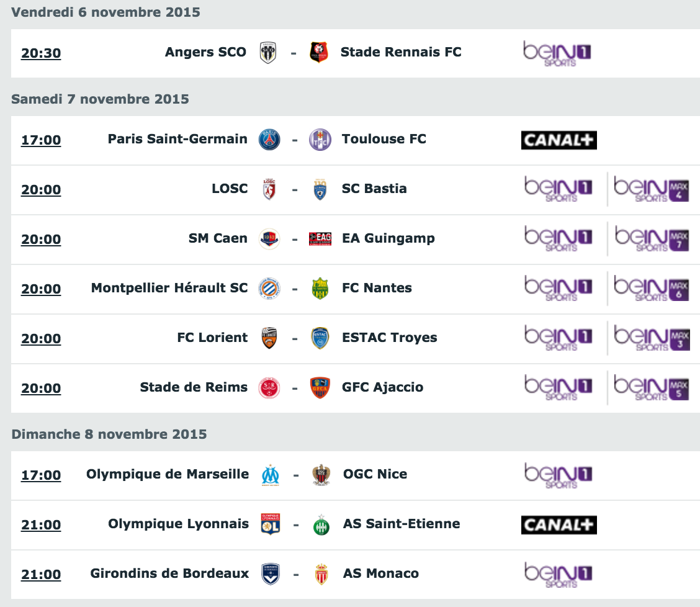
Task: Click beIN Sports Max 7 logo
Action: [652, 239]
